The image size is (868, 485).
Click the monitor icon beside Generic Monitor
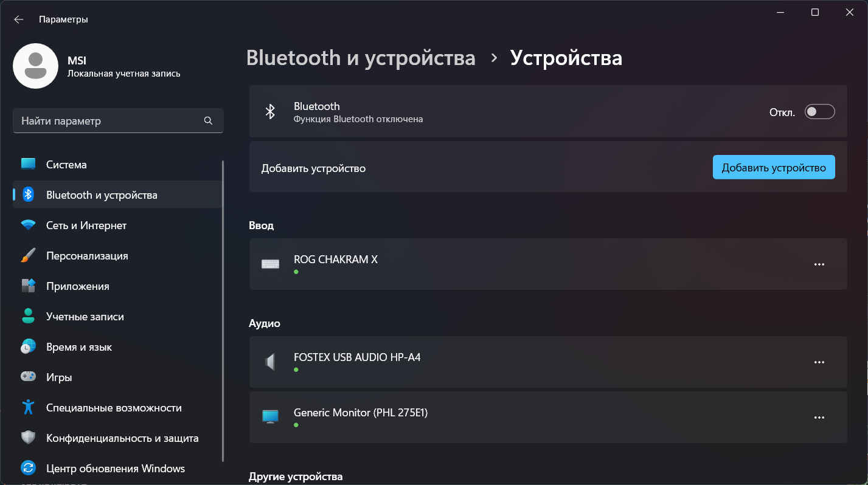pos(270,417)
